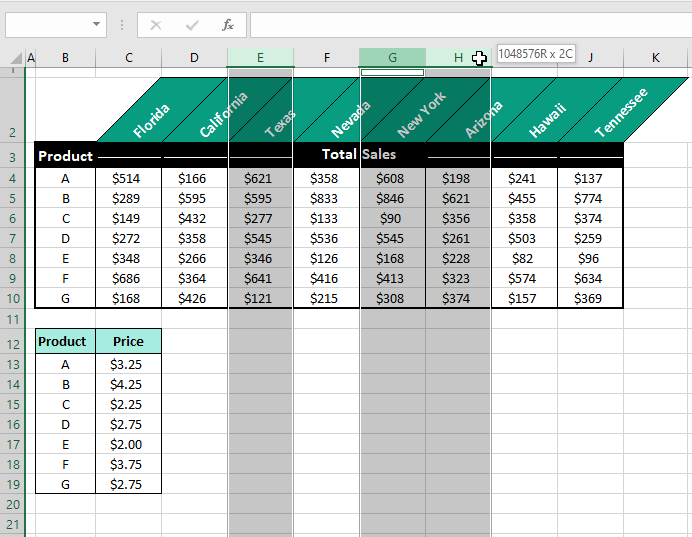Select row 4 header
The width and height of the screenshot is (692, 537).
coord(12,179)
